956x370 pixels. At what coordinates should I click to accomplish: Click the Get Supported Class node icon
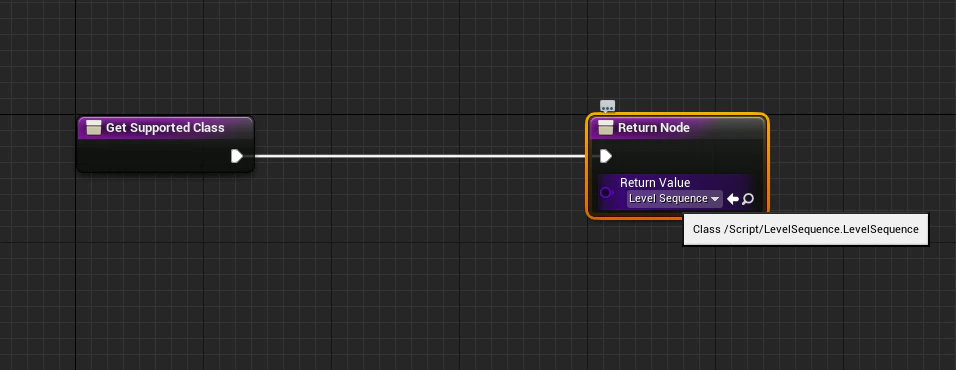93,127
